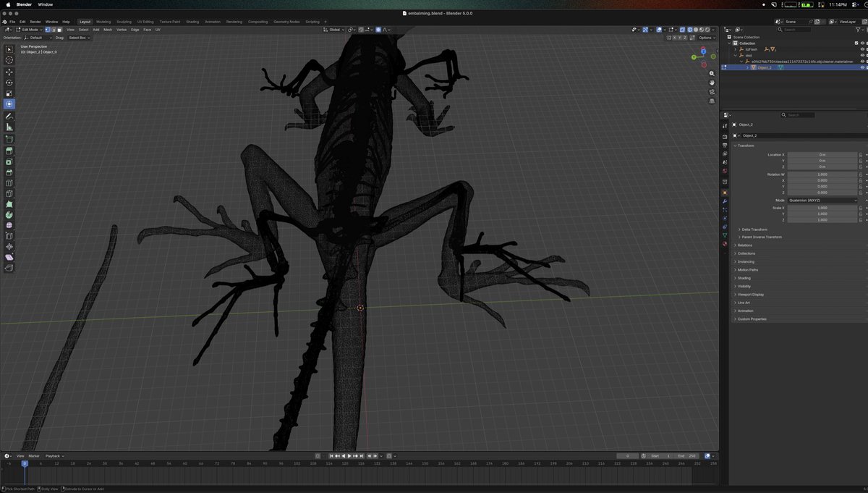This screenshot has height=493, width=868.
Task: Select the Shrink/Fatten tool
Action: 9,247
